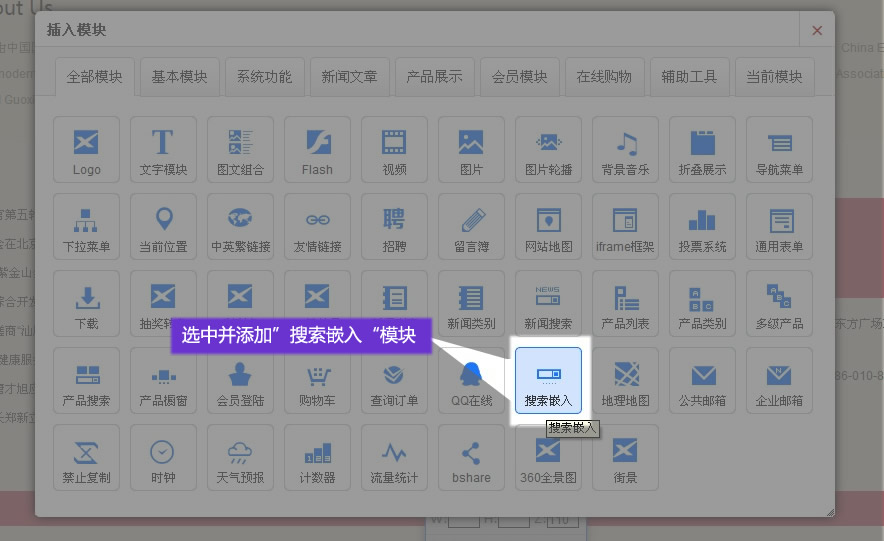
Task: Pick the Flash module icon
Action: tap(317, 149)
